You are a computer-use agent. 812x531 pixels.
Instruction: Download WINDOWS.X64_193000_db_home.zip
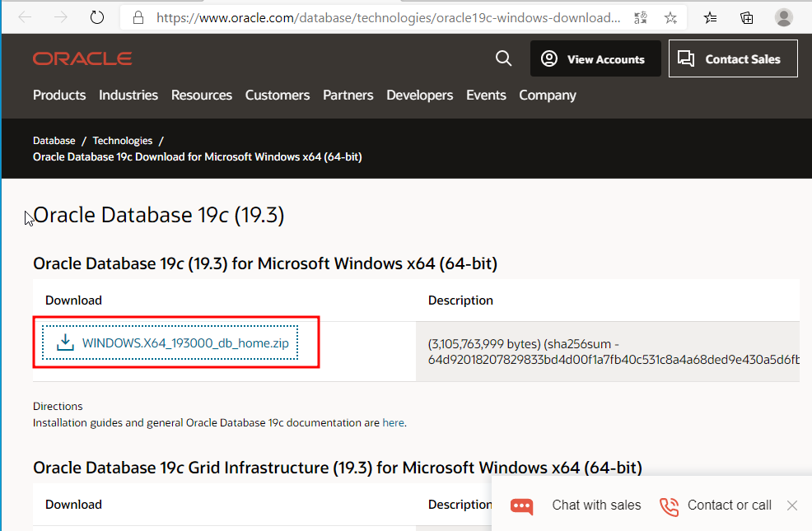(x=185, y=343)
